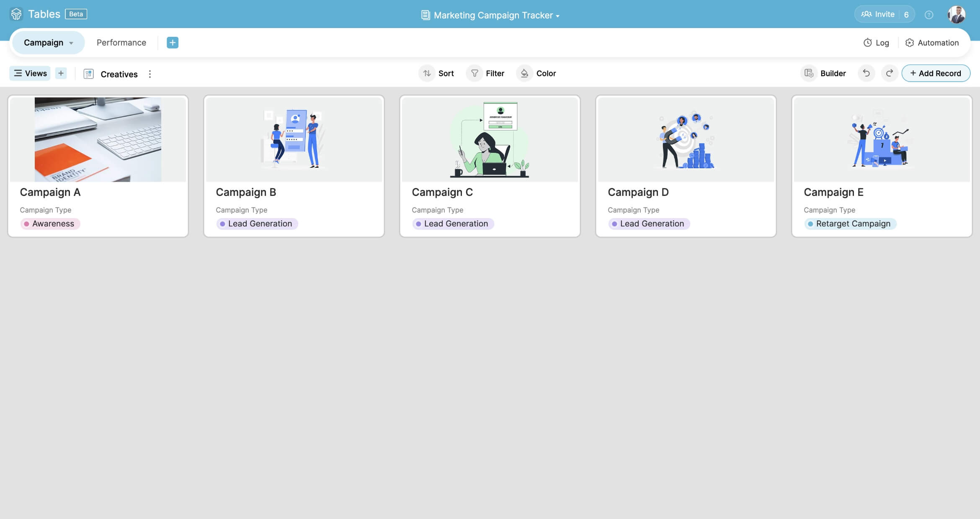The height and width of the screenshot is (519, 980).
Task: Open the Sort options
Action: point(437,73)
